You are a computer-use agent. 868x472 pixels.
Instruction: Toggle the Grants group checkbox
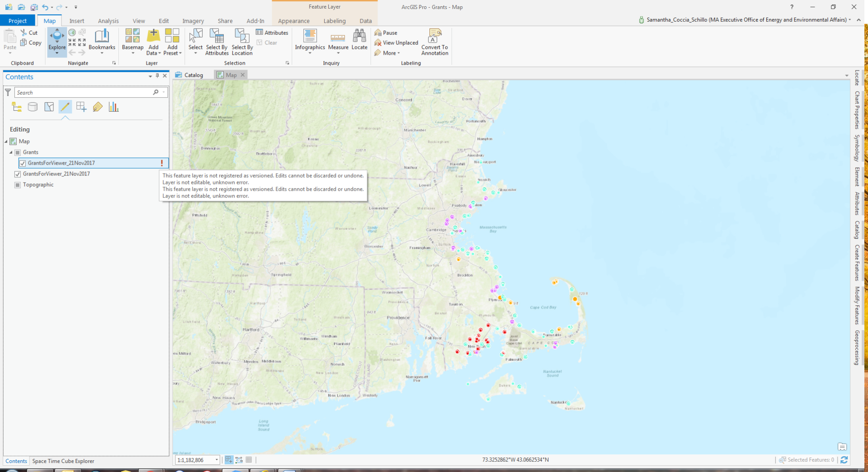18,152
